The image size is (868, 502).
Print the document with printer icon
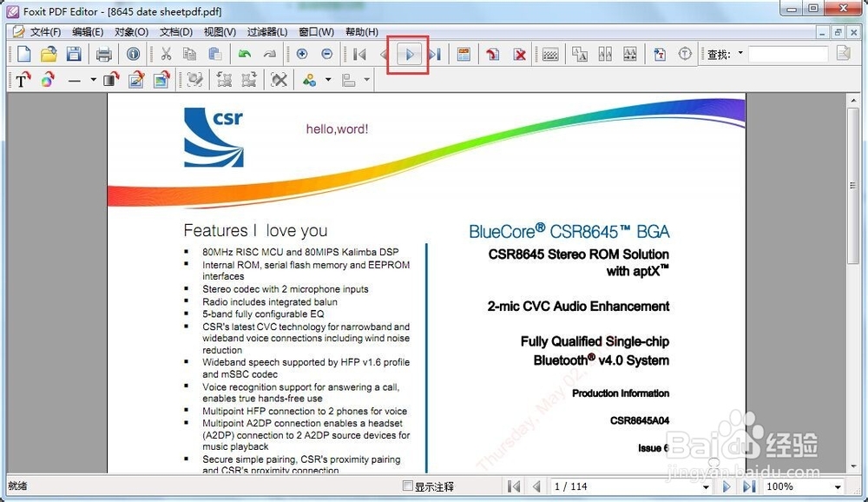[x=103, y=55]
